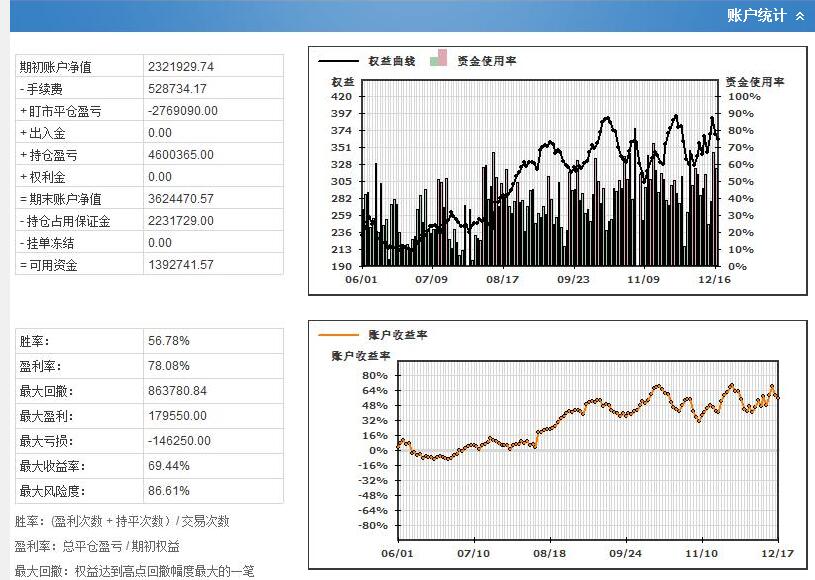Click the 09/23 date on equity chart axis

pyautogui.click(x=573, y=281)
